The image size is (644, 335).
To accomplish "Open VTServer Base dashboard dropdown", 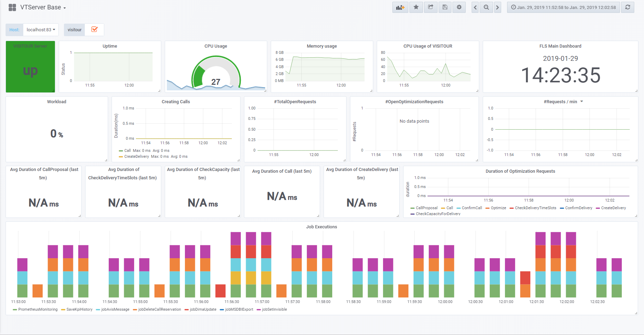I will point(43,7).
